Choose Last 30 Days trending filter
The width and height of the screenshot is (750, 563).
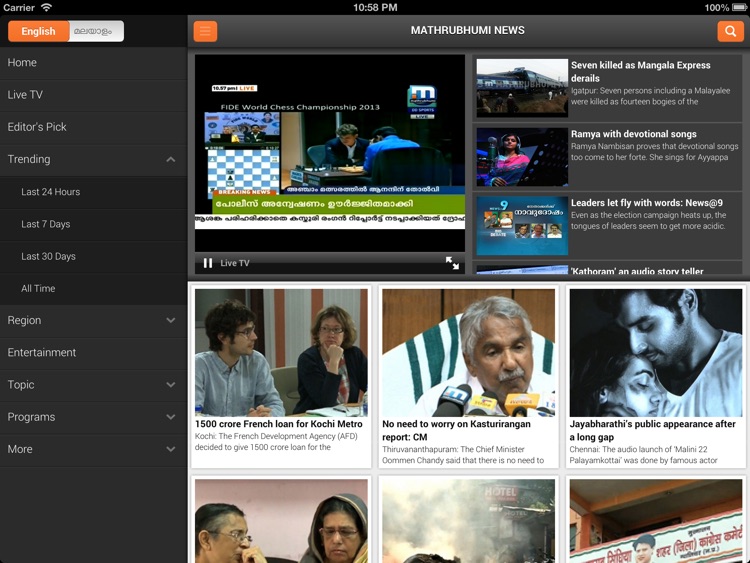(93, 256)
